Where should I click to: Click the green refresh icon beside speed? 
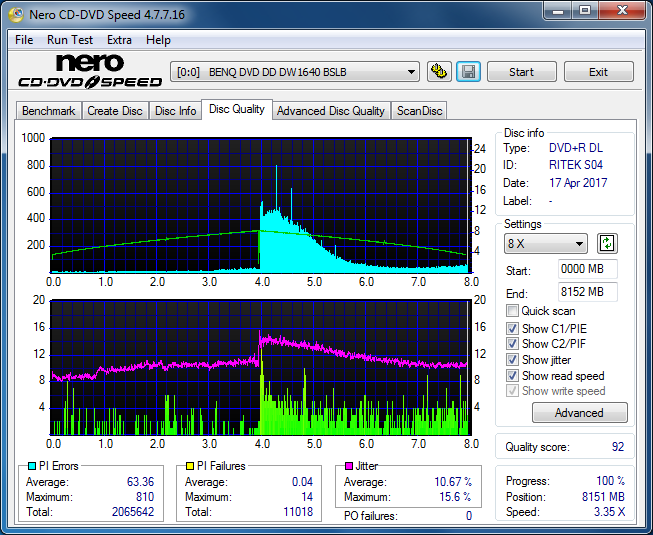[607, 244]
